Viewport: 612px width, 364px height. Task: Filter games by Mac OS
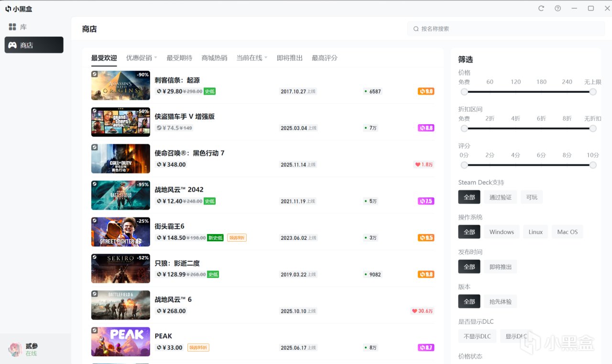(567, 232)
